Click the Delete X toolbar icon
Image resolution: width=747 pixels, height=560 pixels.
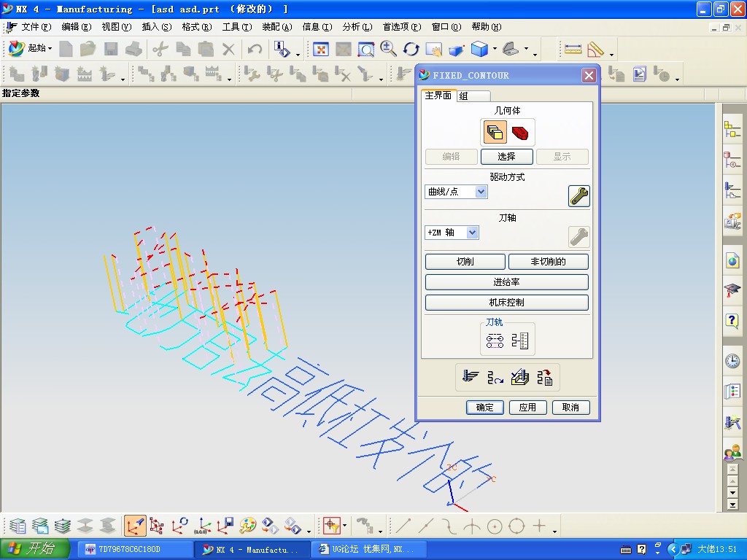(228, 49)
